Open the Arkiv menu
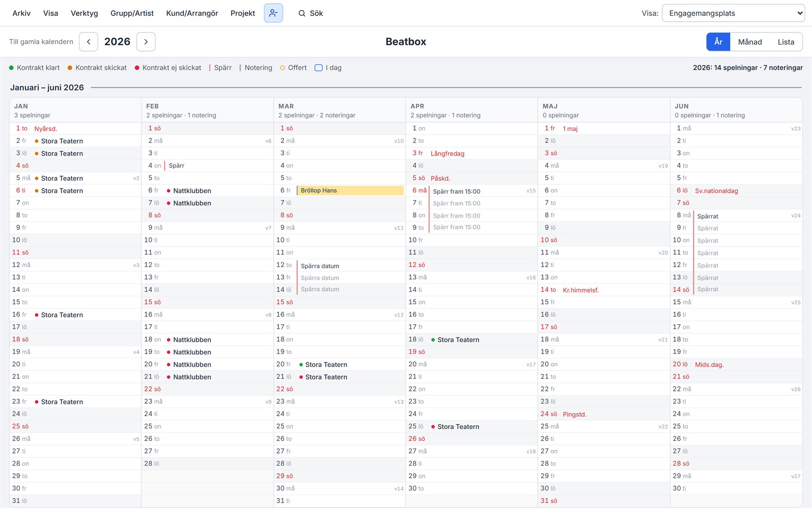Image resolution: width=812 pixels, height=508 pixels. pos(22,13)
